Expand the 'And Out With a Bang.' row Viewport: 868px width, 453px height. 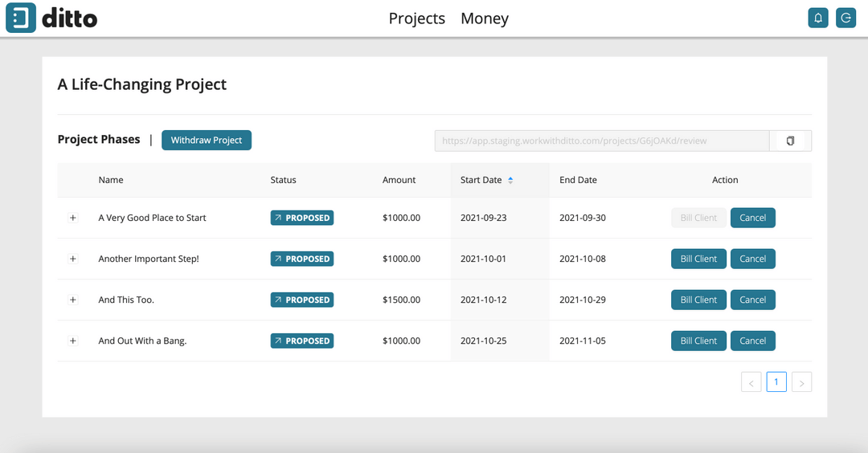72,341
